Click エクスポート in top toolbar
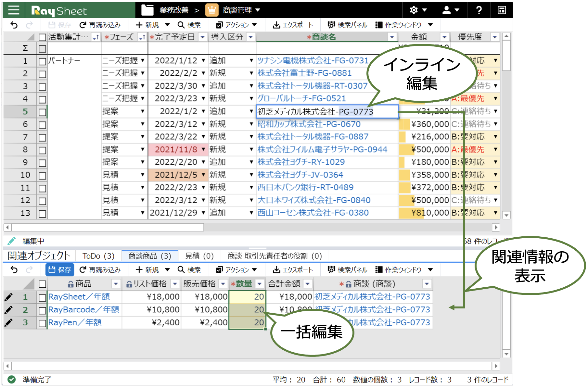The height and width of the screenshot is (387, 588). (x=293, y=25)
